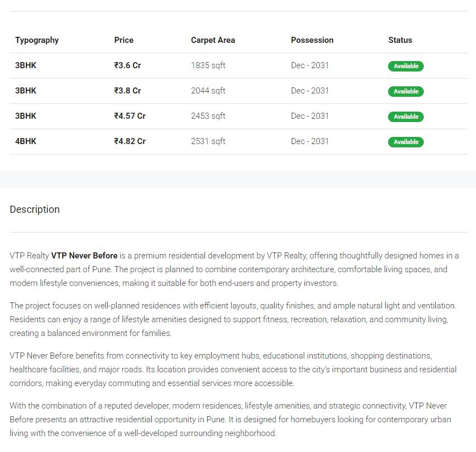Click "Dec - 2031" in the 4BHK row
Image resolution: width=476 pixels, height=452 pixels.
pyautogui.click(x=309, y=141)
